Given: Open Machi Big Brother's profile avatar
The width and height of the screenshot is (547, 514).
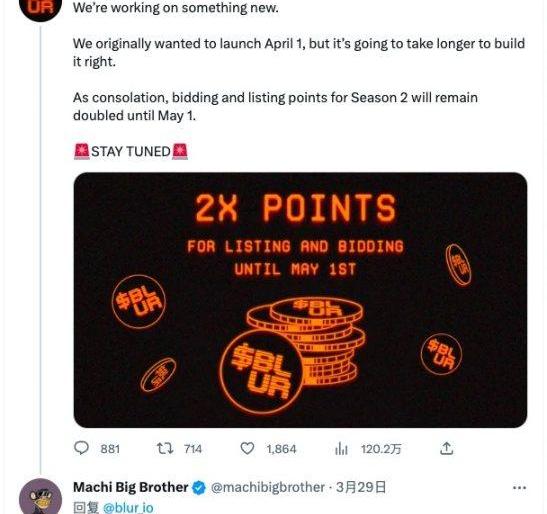Looking at the screenshot, I should pyautogui.click(x=40, y=497).
